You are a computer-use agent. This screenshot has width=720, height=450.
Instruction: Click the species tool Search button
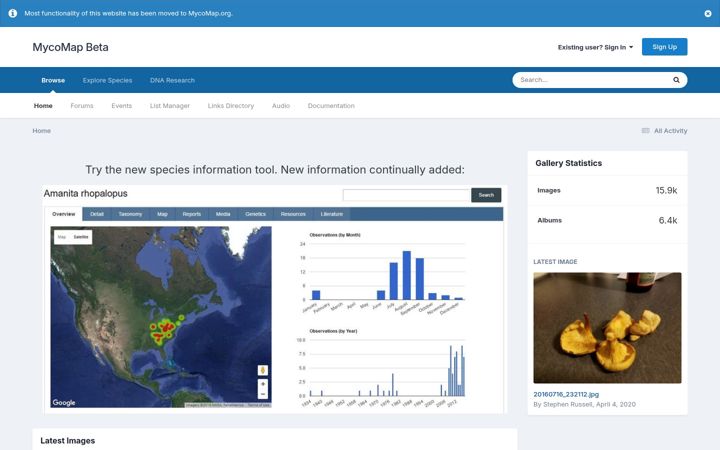click(486, 195)
